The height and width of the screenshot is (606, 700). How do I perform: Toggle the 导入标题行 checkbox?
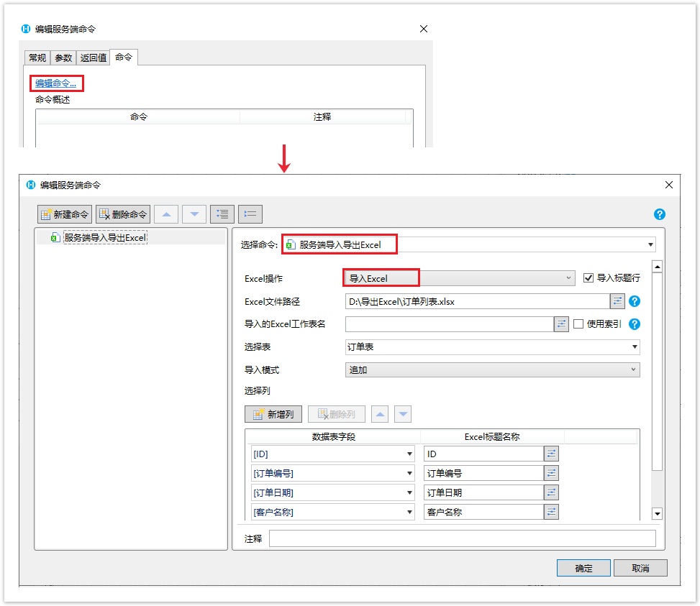[588, 278]
